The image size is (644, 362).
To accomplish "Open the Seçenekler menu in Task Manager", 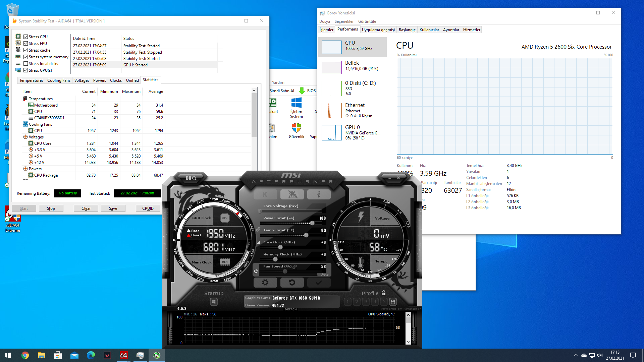I will coord(344,21).
